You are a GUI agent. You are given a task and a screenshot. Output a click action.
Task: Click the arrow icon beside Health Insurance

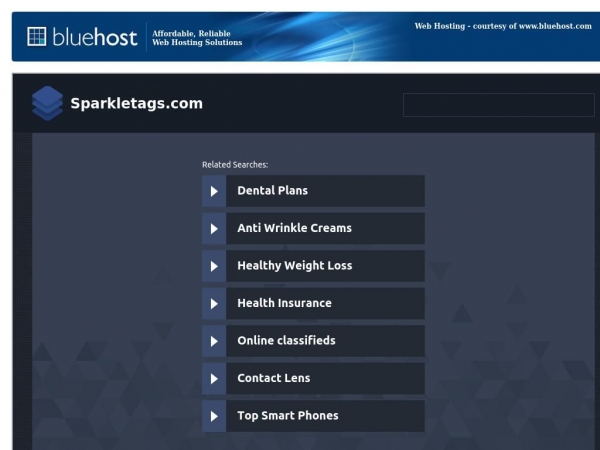point(214,303)
